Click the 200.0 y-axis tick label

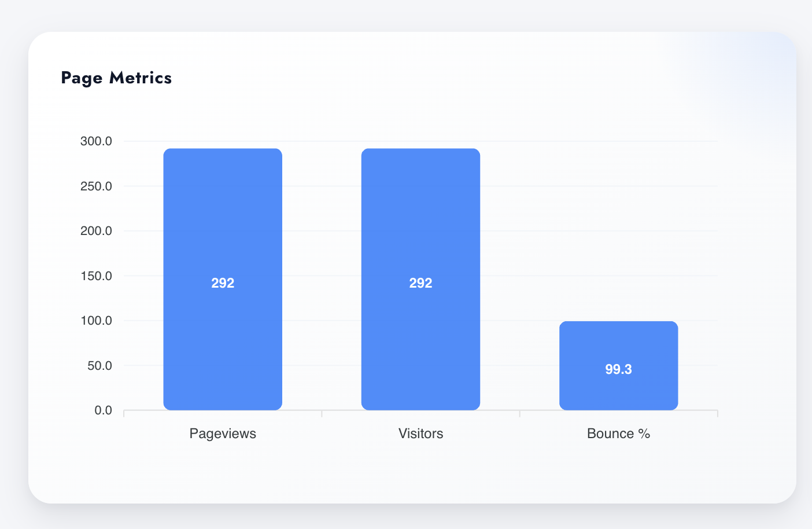pos(96,231)
